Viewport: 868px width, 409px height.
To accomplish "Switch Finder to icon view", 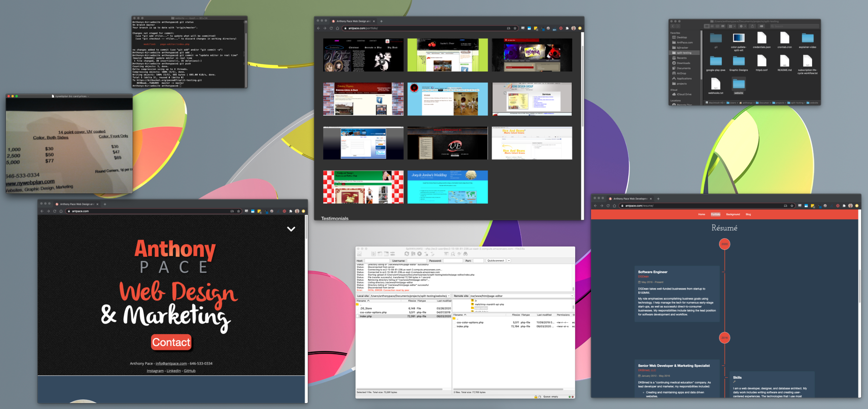I will [x=707, y=26].
